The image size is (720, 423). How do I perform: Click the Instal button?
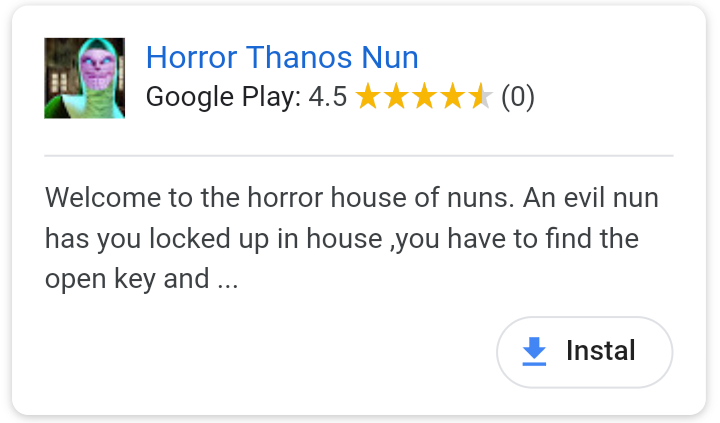pos(585,352)
